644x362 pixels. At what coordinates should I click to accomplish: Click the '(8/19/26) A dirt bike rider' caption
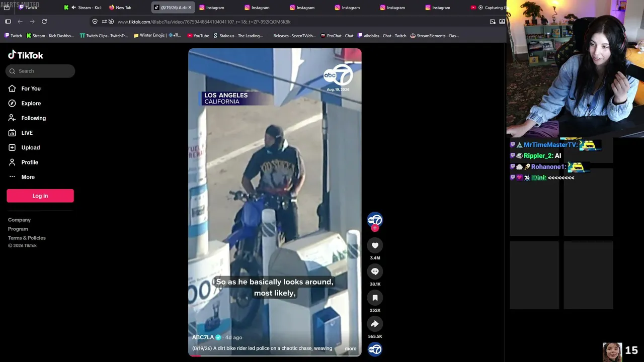[x=262, y=348]
